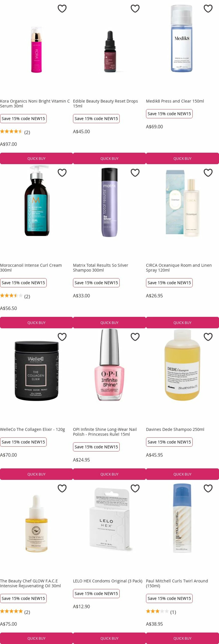The width and height of the screenshot is (219, 644).
Task: Toggle favorite on Davines Dede Shampoo
Action: [208, 337]
